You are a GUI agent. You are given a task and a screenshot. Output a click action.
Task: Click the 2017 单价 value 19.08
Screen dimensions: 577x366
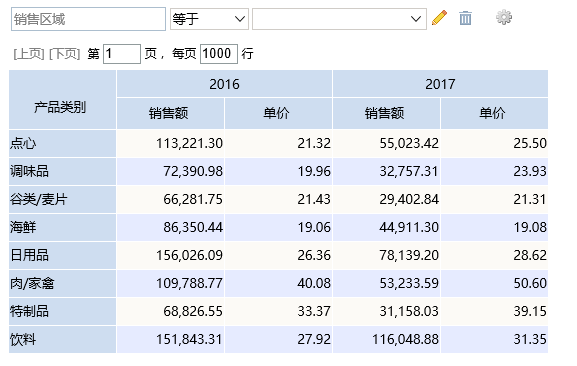tap(530, 227)
